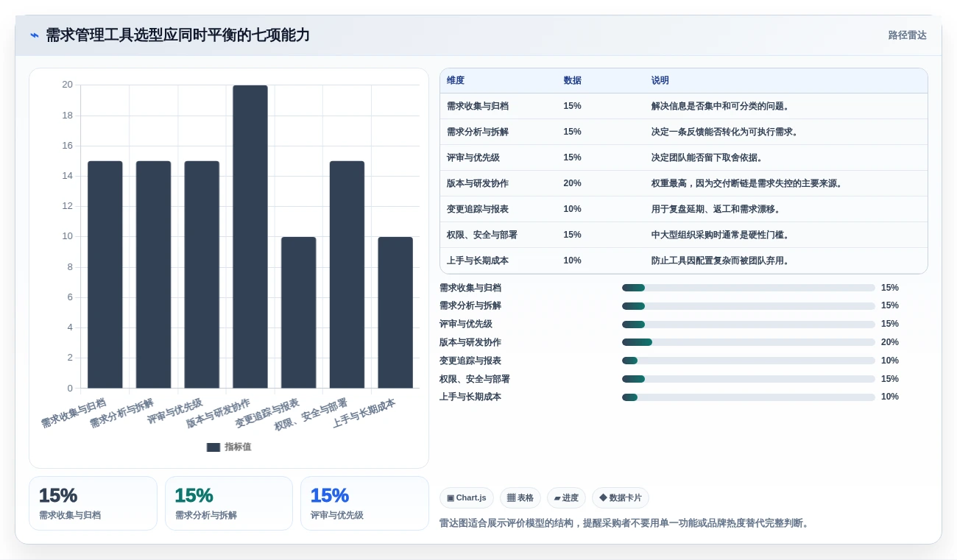Click description 决定团队能否留下取舍依据。
This screenshot has height=560, width=957.
point(708,157)
